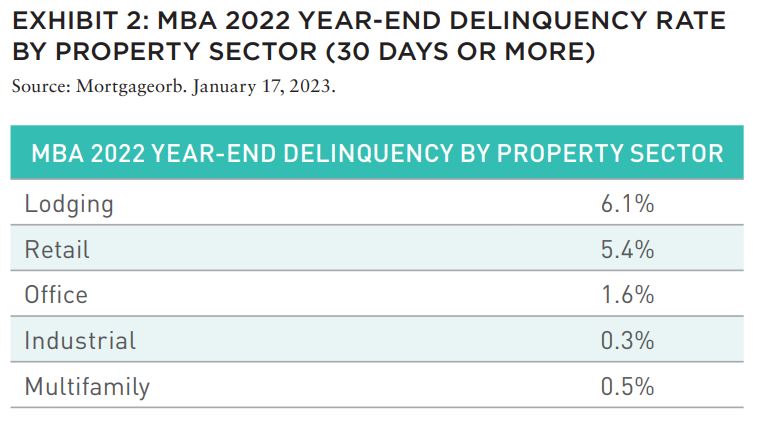Image resolution: width=758 pixels, height=430 pixels.
Task: Click the 0.3% Industrial delinquency value
Action: click(x=627, y=341)
